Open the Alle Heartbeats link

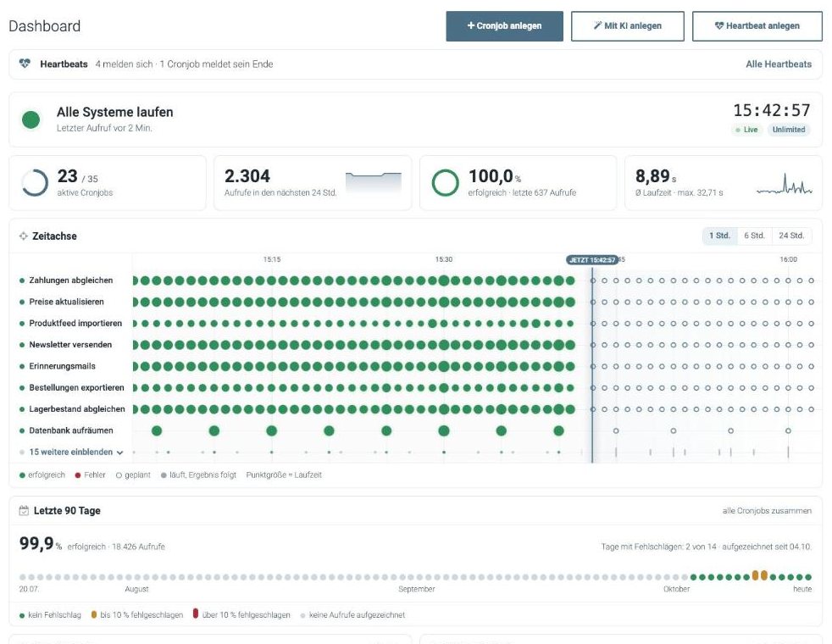pyautogui.click(x=779, y=64)
